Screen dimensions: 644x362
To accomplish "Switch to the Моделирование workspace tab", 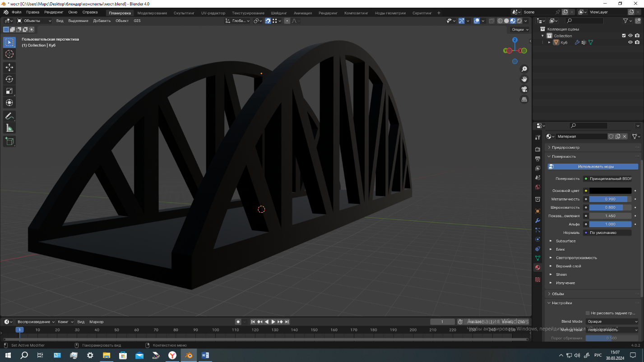I will tap(152, 13).
